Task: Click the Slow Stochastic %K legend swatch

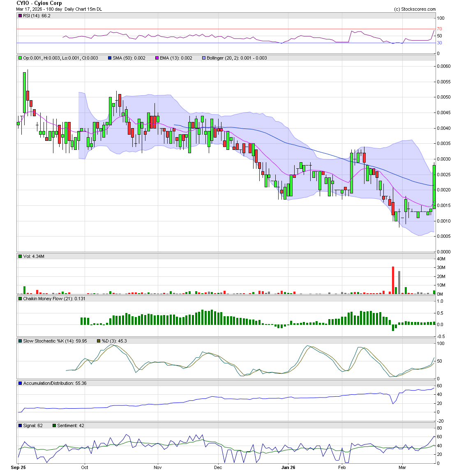Action: pyautogui.click(x=20, y=341)
